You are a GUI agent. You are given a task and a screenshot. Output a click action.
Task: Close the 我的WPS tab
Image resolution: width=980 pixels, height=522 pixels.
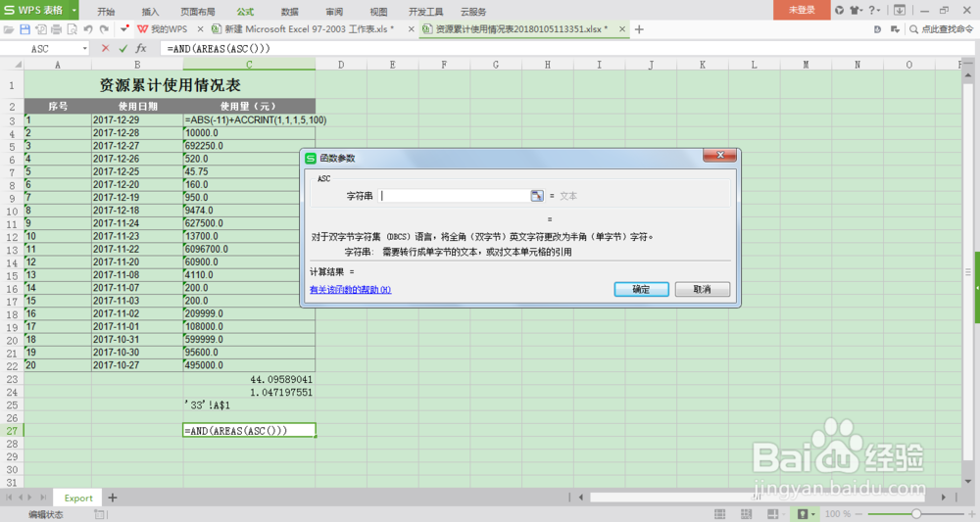[x=200, y=29]
